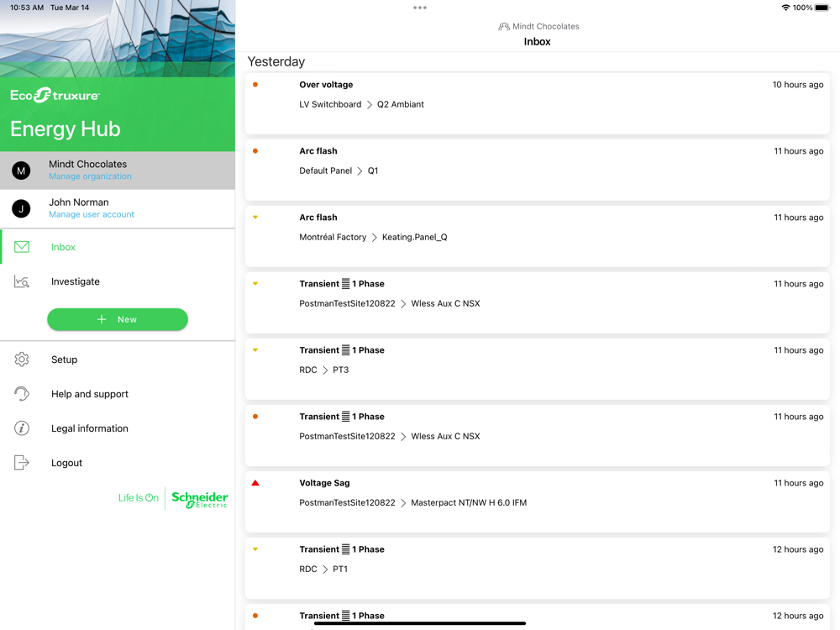Click the Help and support headset icon
This screenshot has height=630, width=840.
click(x=22, y=394)
